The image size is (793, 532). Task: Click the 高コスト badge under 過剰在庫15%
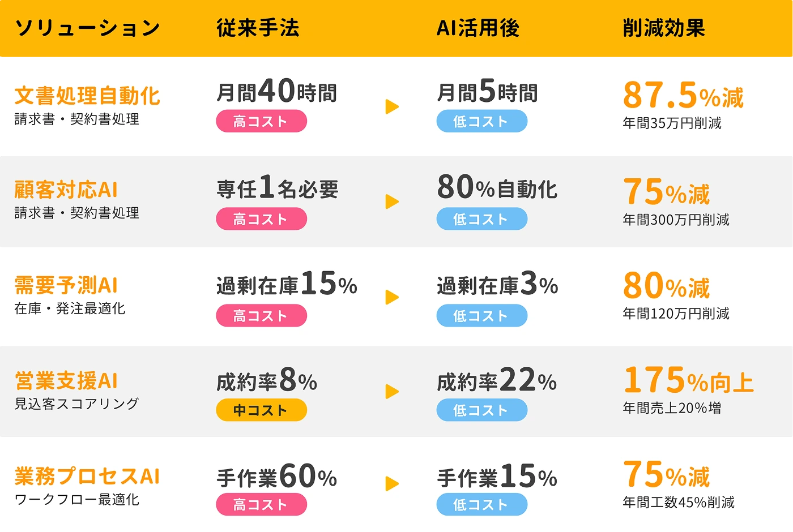261,316
